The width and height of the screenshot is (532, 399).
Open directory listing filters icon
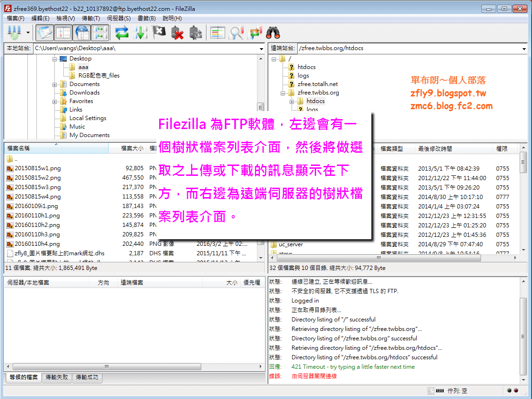[217, 33]
